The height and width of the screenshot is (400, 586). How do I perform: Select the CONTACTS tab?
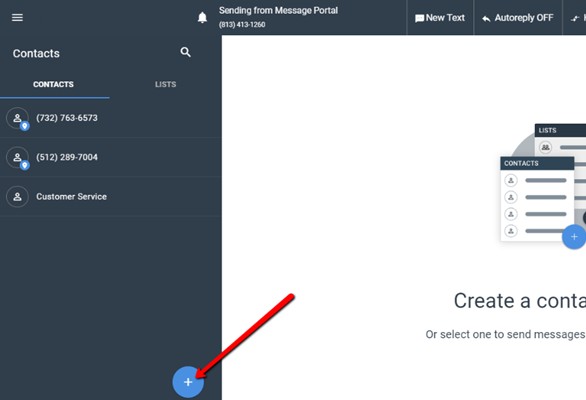[x=53, y=84]
